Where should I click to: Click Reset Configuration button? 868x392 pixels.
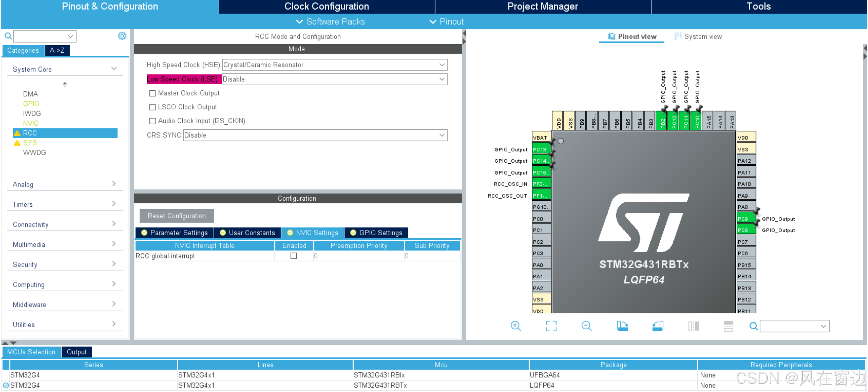click(177, 216)
